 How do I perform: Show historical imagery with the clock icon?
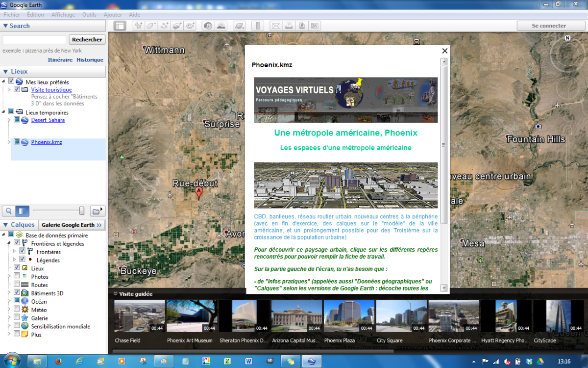tap(208, 26)
